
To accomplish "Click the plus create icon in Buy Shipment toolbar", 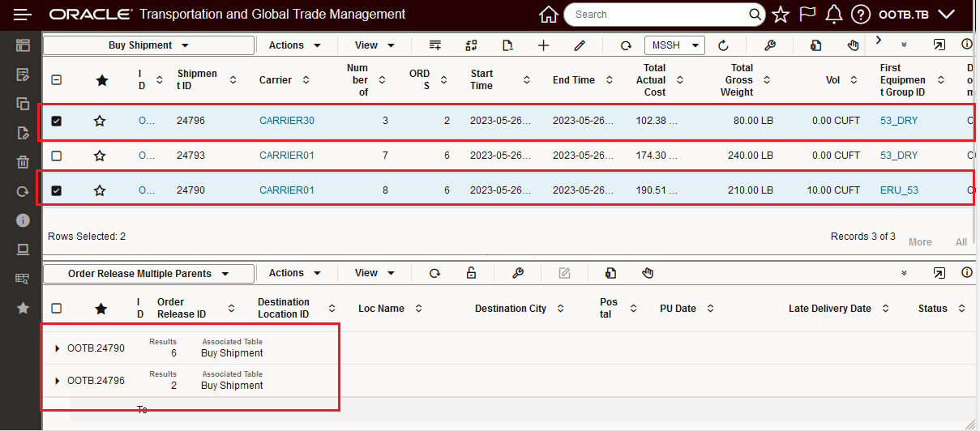I will pos(543,45).
